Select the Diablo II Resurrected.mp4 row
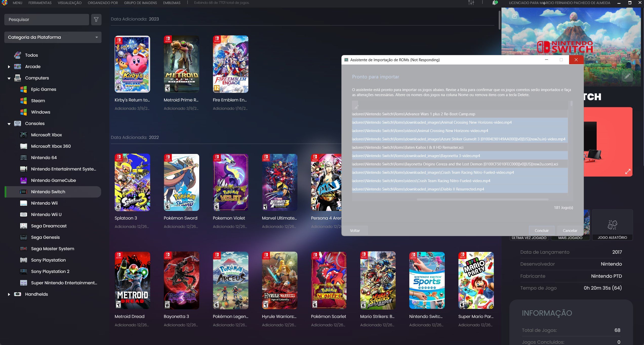Screen dimensions: 644x345 tap(460, 189)
